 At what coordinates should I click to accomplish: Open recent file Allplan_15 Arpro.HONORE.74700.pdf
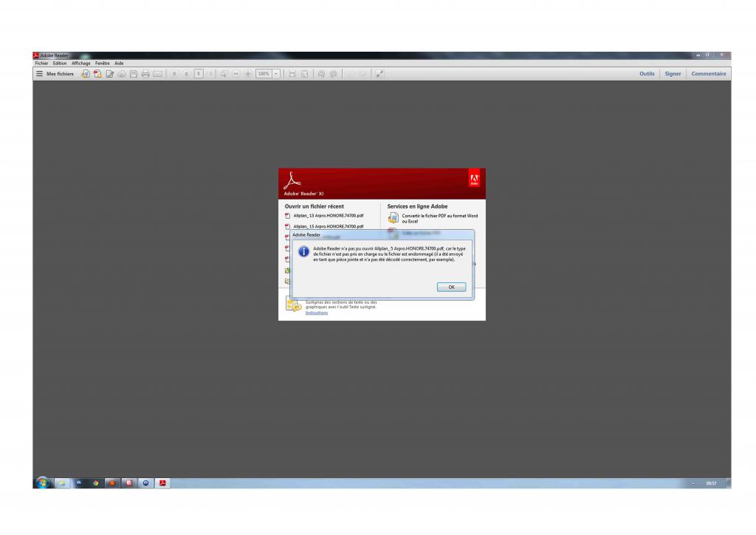point(325,226)
